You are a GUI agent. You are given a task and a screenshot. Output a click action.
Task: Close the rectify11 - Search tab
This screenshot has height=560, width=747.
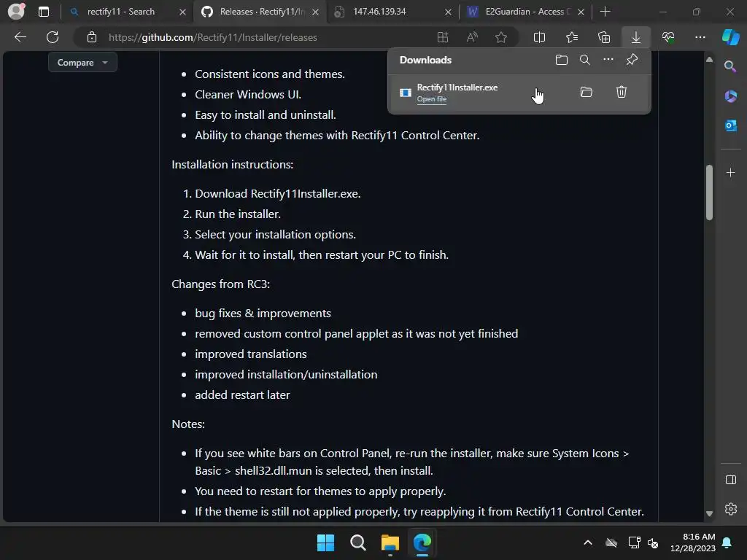[x=182, y=12]
